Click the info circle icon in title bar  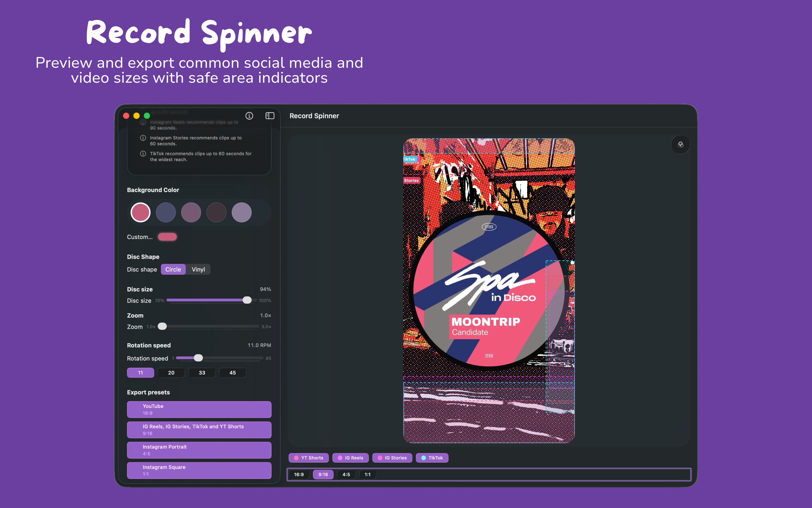[249, 116]
